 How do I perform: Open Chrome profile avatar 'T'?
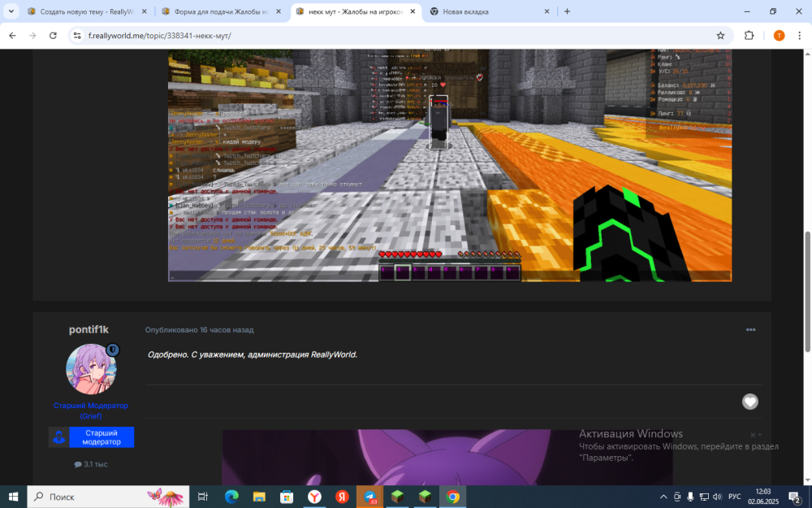(779, 35)
